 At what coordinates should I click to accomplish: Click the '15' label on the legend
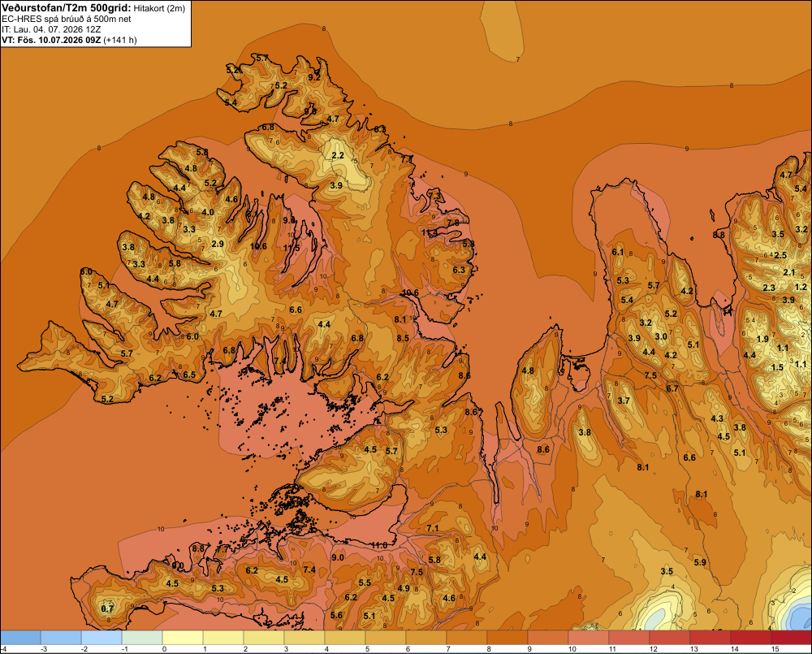(x=775, y=649)
